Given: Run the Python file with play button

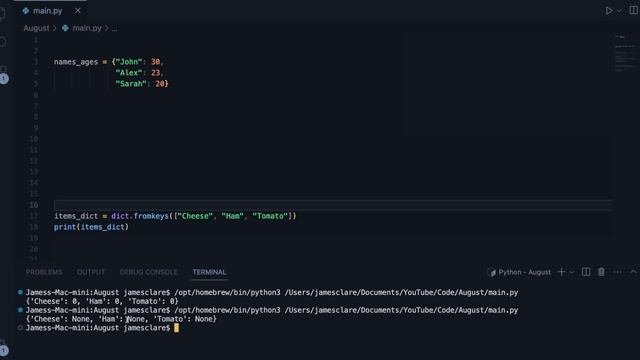Looking at the screenshot, I should (609, 11).
